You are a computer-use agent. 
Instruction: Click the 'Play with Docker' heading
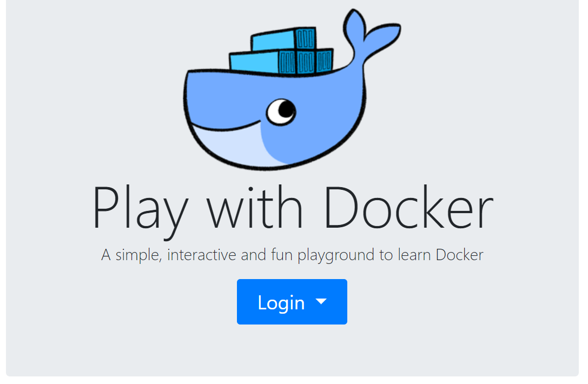[x=292, y=206]
